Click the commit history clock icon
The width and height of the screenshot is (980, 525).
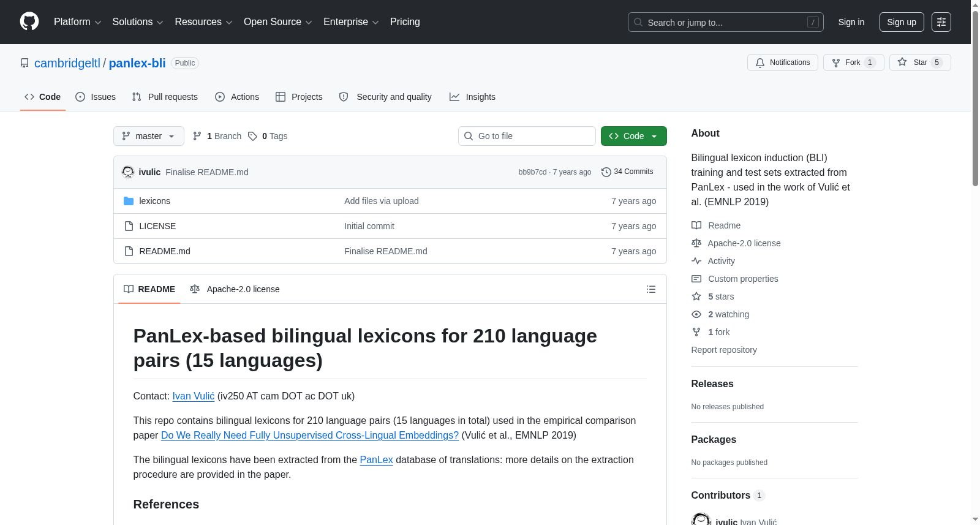point(606,172)
